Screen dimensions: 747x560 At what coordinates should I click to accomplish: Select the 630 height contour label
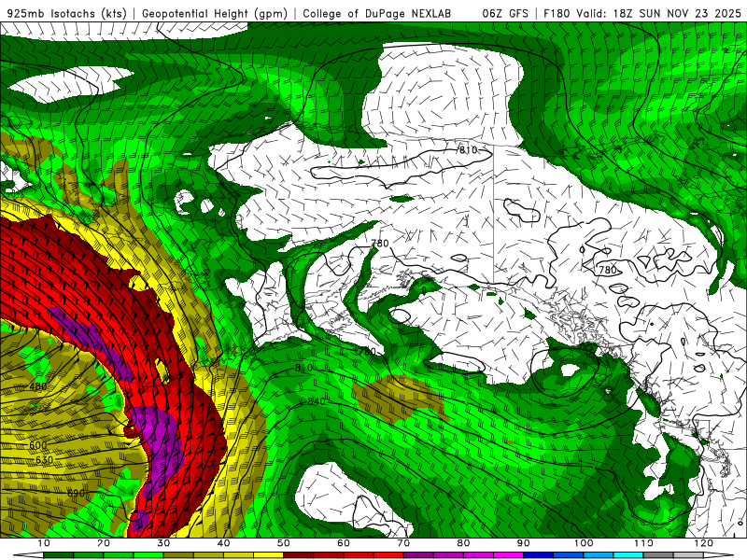pyautogui.click(x=44, y=460)
